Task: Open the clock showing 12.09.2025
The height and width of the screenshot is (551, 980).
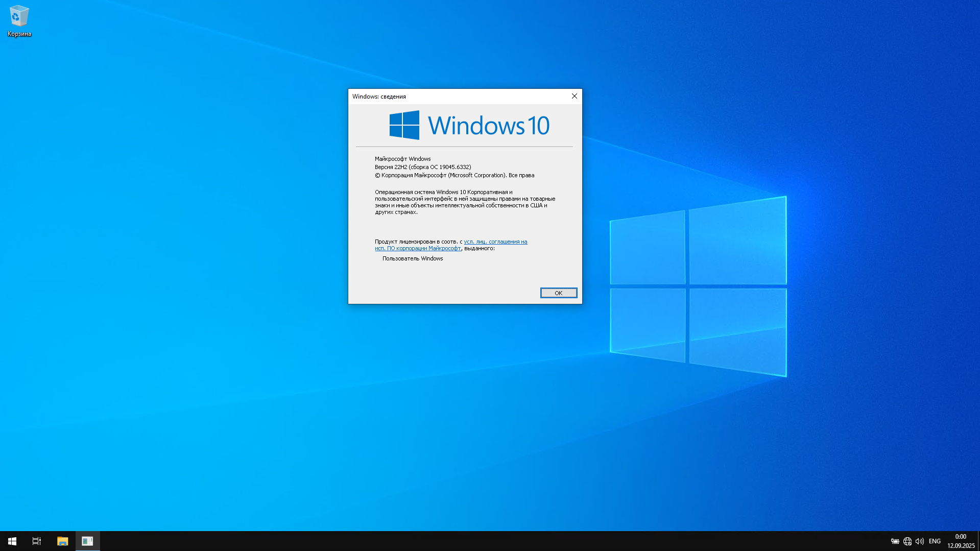Action: (961, 541)
